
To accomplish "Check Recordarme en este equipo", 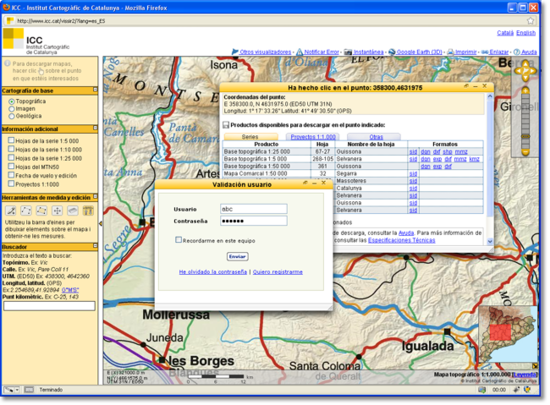I will coord(179,240).
